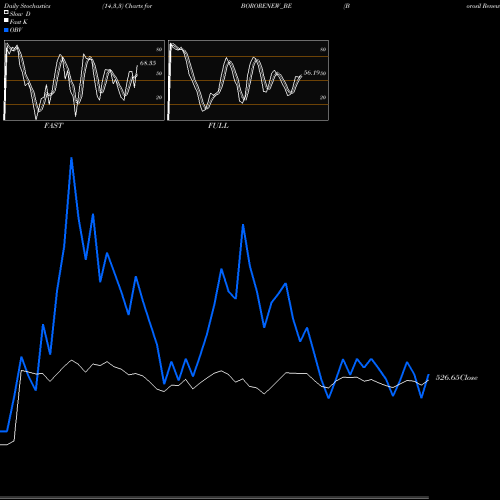This screenshot has height=500, width=500.
Task: Click the 'BOROBENEW_BE' symbol text
Action: [x=266, y=6]
